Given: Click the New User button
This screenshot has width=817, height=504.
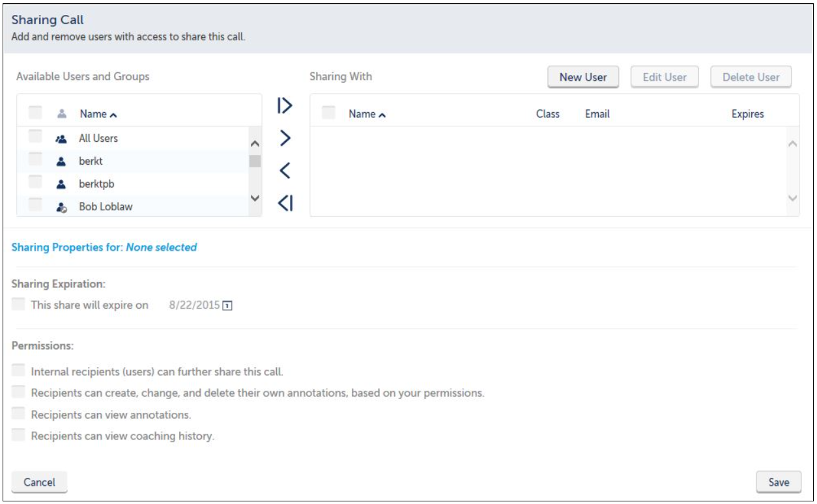Looking at the screenshot, I should pyautogui.click(x=583, y=77).
